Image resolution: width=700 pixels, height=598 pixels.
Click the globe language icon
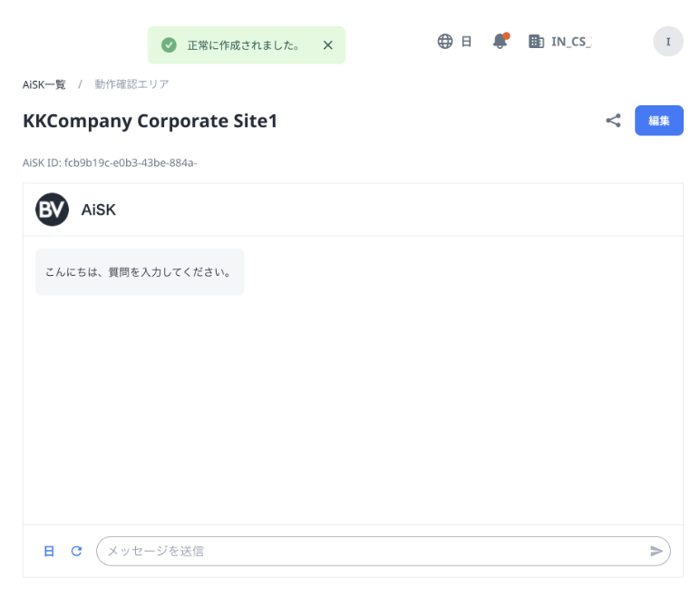pos(444,41)
